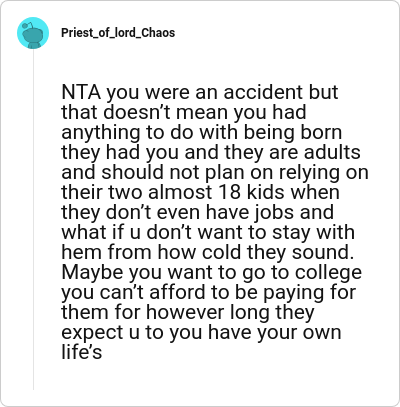The height and width of the screenshot is (407, 400).
Task: Click the word "NTA" in the comment
Action: (81, 92)
